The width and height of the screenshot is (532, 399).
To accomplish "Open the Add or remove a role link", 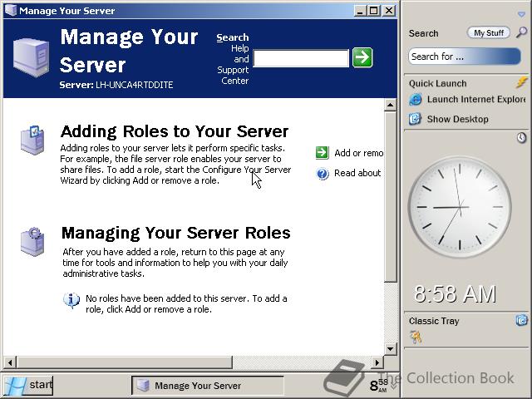I will click(x=358, y=153).
